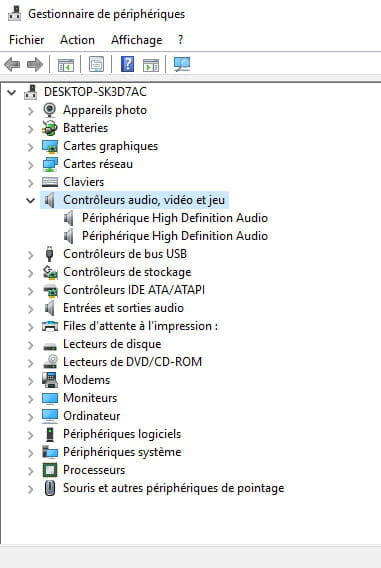Select the first Périphérique High Definition Audio device
This screenshot has height=568, width=381.
click(175, 218)
